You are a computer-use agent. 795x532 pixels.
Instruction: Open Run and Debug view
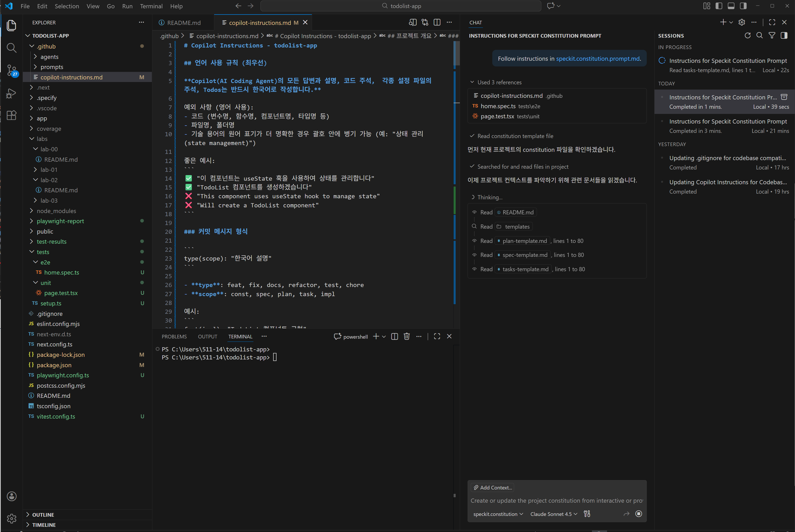[x=11, y=93]
